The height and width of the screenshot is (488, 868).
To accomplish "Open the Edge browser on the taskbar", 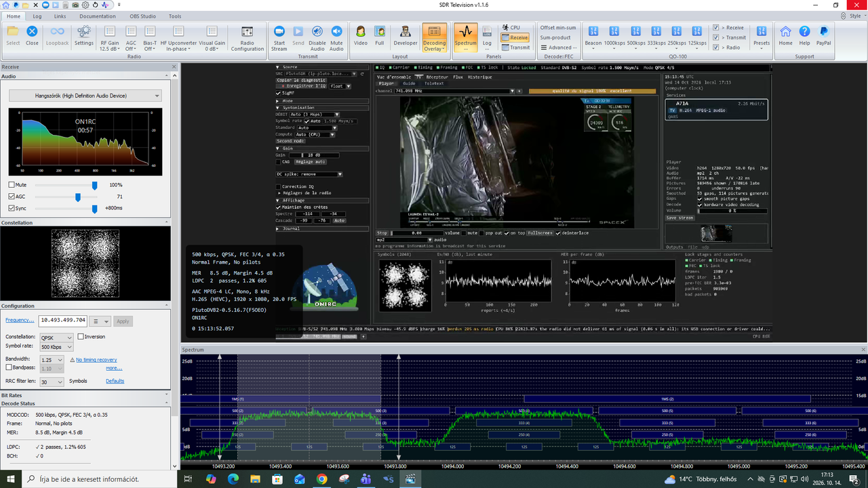I will 233,479.
